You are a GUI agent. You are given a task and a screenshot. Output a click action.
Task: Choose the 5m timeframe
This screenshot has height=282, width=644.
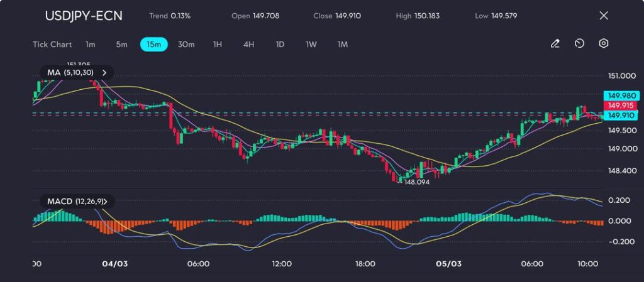(121, 45)
